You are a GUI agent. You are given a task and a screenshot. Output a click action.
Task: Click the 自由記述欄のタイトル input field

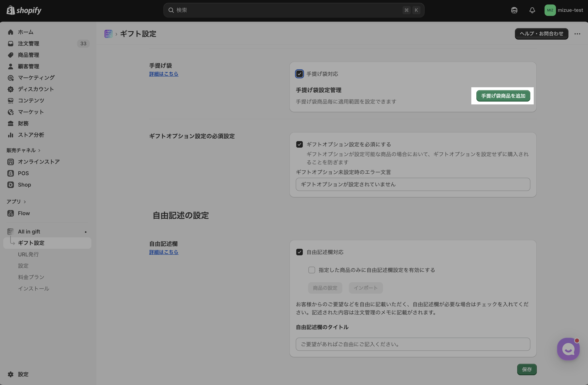pyautogui.click(x=413, y=344)
